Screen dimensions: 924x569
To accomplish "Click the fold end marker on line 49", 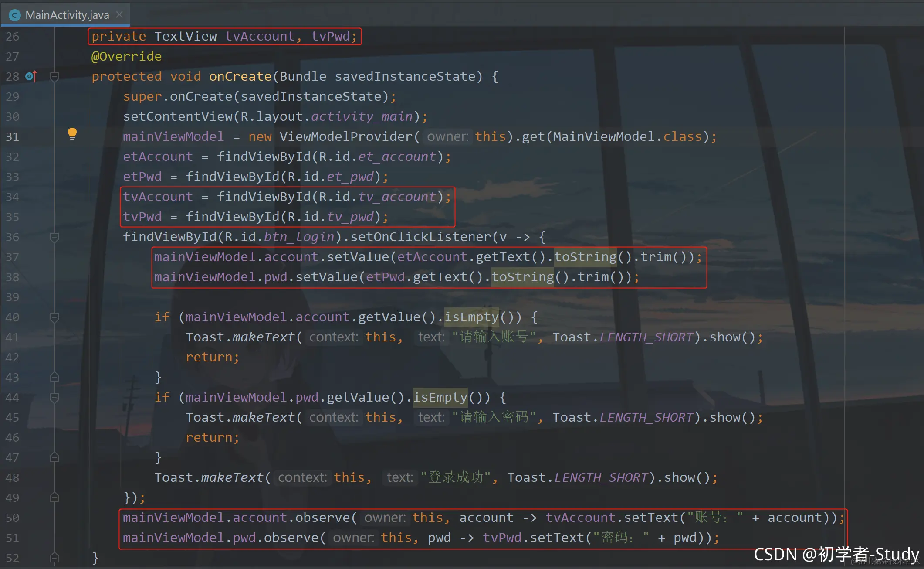I will [54, 497].
